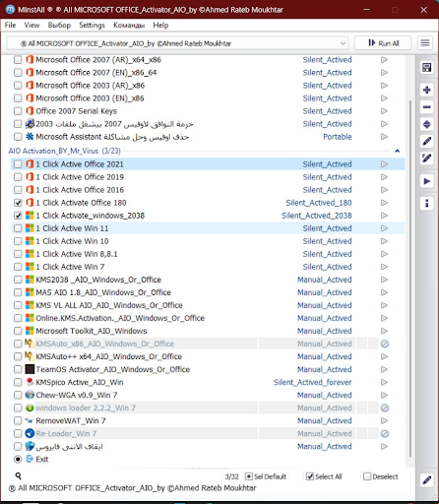The image size is (439, 504).
Task: Click the vertical scrollbar of the list
Action: point(409,279)
